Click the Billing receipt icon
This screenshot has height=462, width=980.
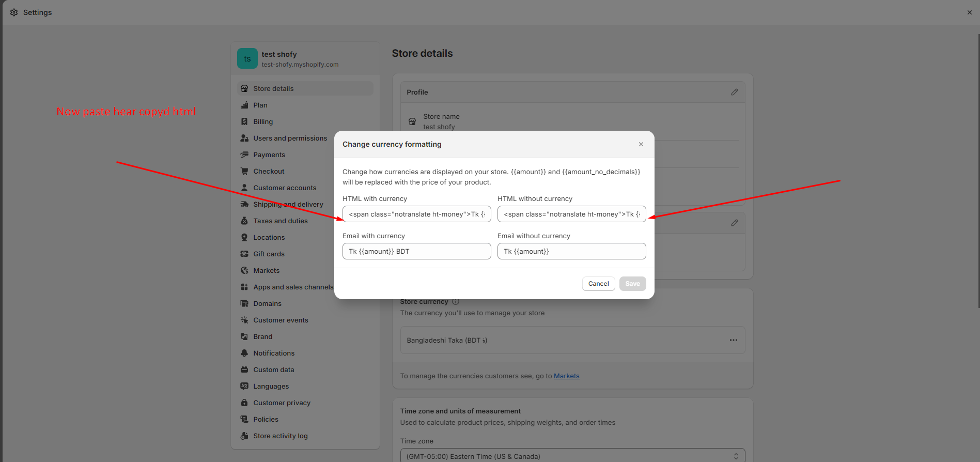point(244,121)
